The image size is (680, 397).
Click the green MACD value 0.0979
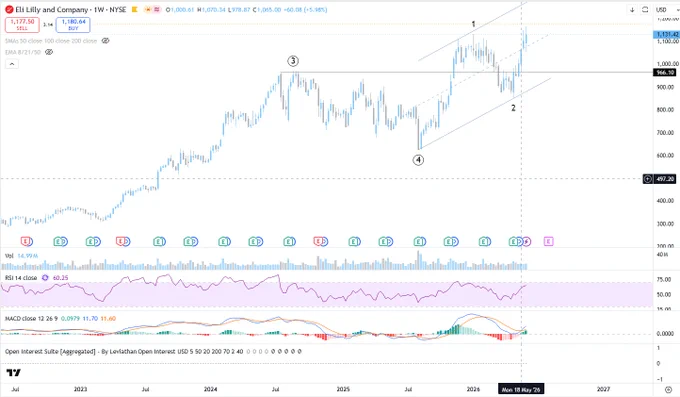click(x=70, y=318)
